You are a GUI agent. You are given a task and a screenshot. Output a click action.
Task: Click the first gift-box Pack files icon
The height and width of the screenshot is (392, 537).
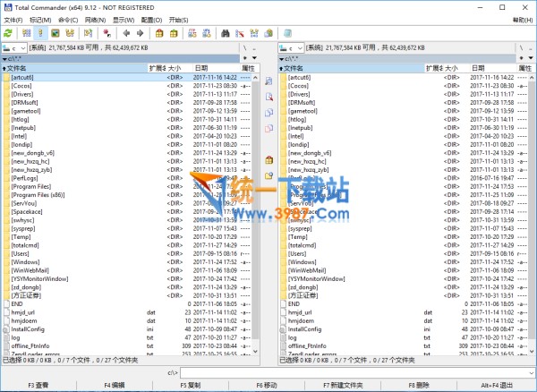coord(159,33)
